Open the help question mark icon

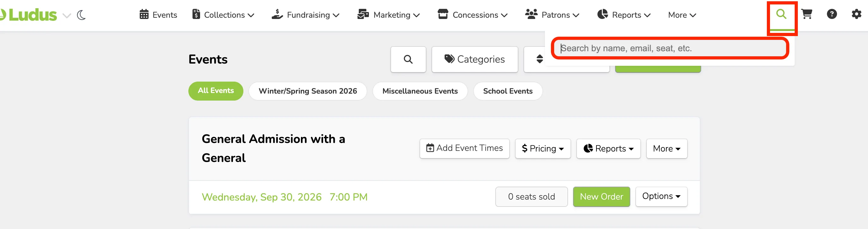click(832, 14)
